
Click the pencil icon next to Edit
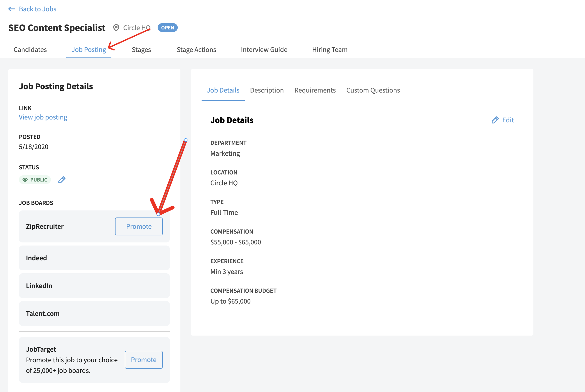coord(495,120)
